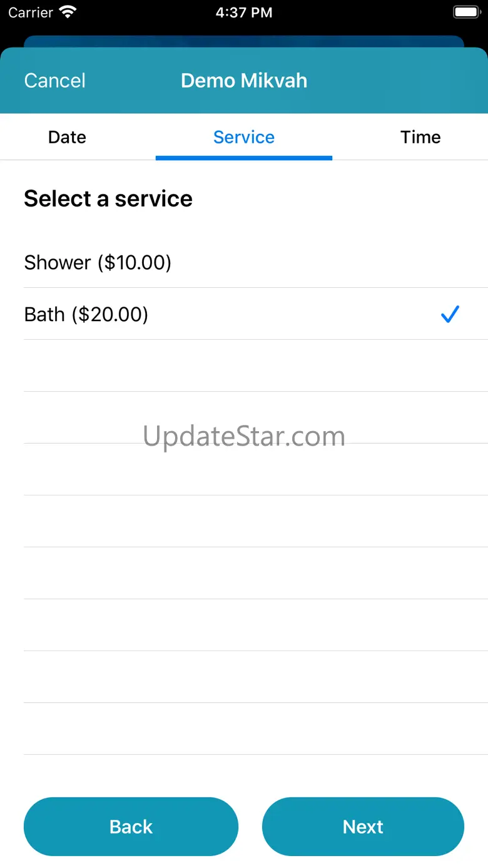Tap the Demo Mikvah title
Viewport: 488px width, 868px height.
(244, 81)
